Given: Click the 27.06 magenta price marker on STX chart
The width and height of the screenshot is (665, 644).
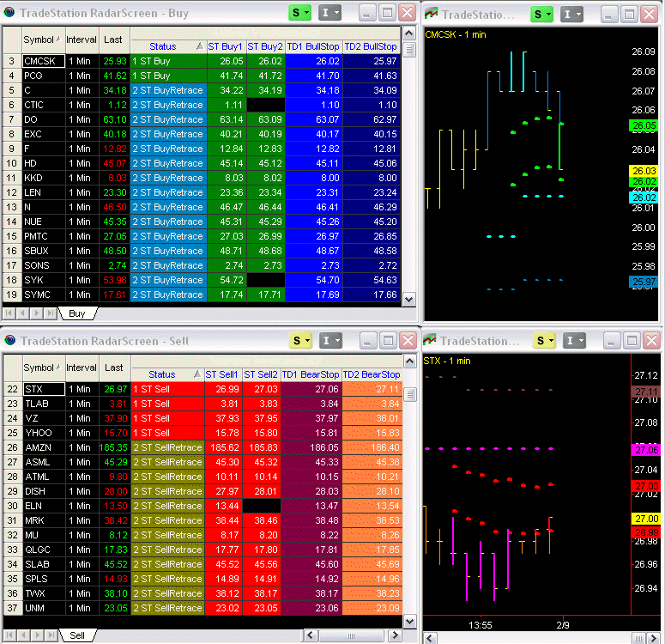Looking at the screenshot, I should tap(646, 450).
